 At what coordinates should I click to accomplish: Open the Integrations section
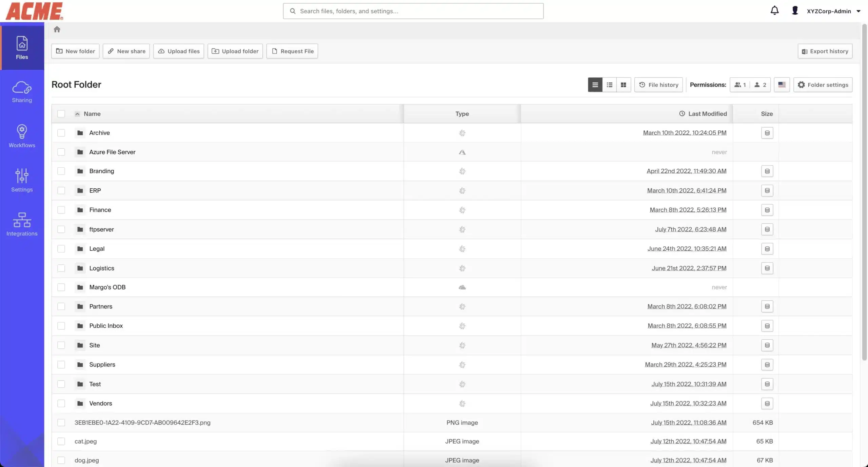tap(22, 224)
